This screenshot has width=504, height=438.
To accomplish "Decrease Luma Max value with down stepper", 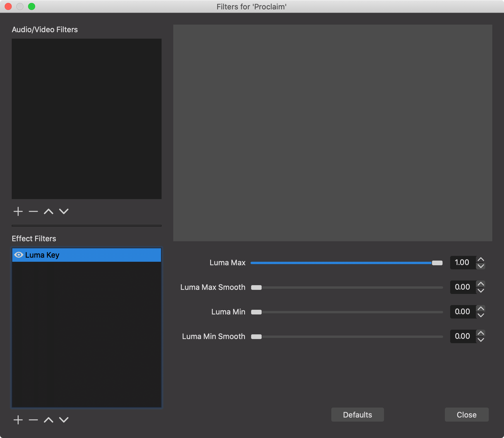I will point(481,266).
